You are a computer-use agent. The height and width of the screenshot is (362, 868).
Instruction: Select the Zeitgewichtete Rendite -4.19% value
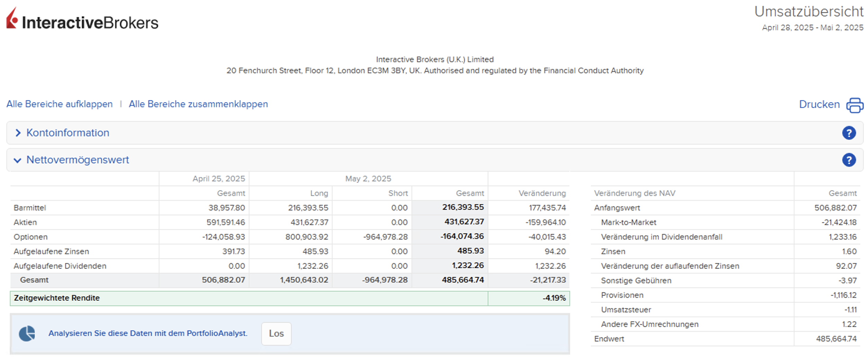(554, 298)
